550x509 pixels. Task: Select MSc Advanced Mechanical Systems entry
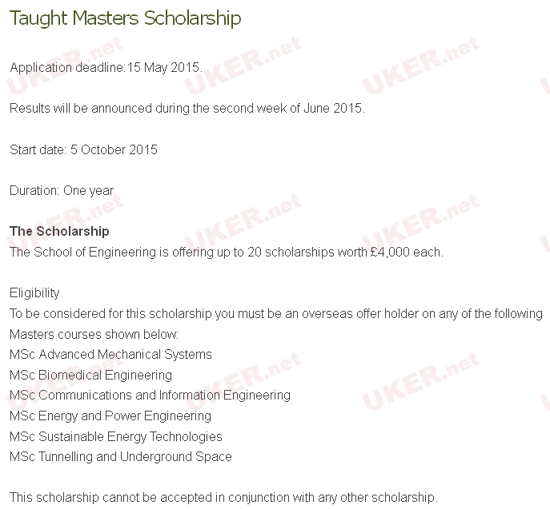tap(111, 355)
